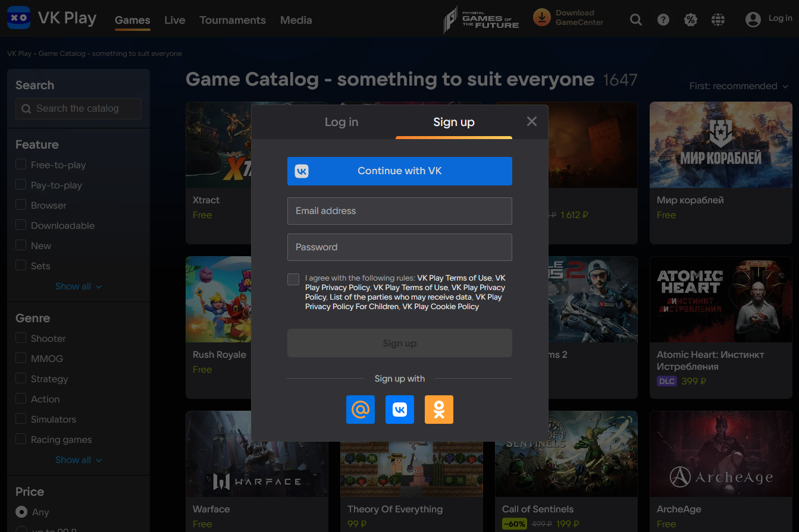This screenshot has height=532, width=799.
Task: Check the MMOG genre filter
Action: (21, 358)
